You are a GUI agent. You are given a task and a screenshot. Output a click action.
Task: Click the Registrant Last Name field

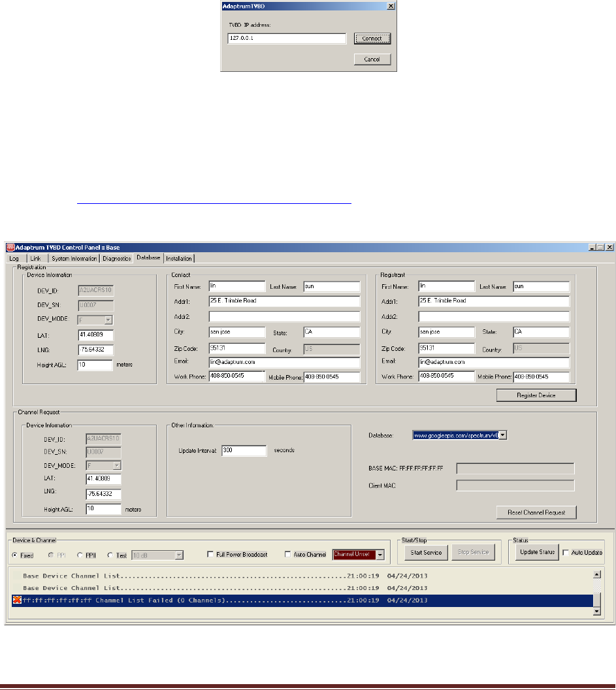(x=541, y=286)
